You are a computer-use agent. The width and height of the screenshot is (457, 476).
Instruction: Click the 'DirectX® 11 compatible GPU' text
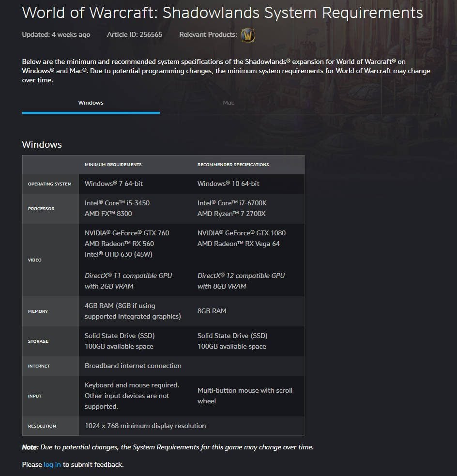click(128, 276)
